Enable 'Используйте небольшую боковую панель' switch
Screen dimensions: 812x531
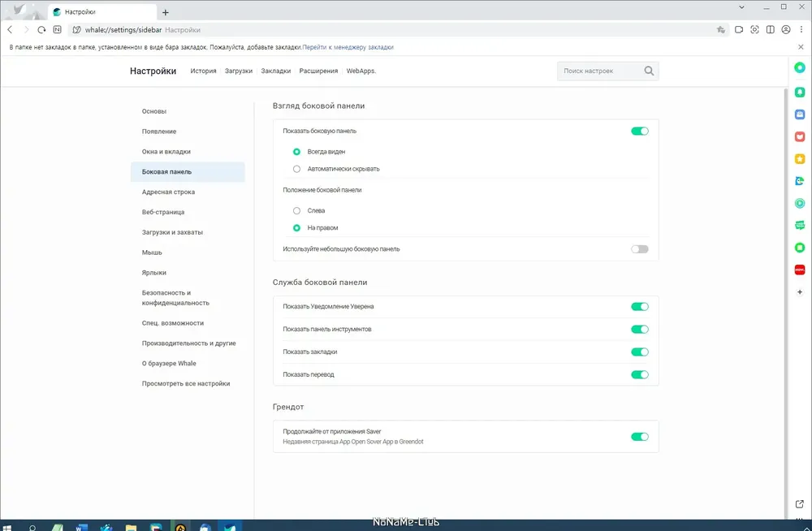pos(640,249)
